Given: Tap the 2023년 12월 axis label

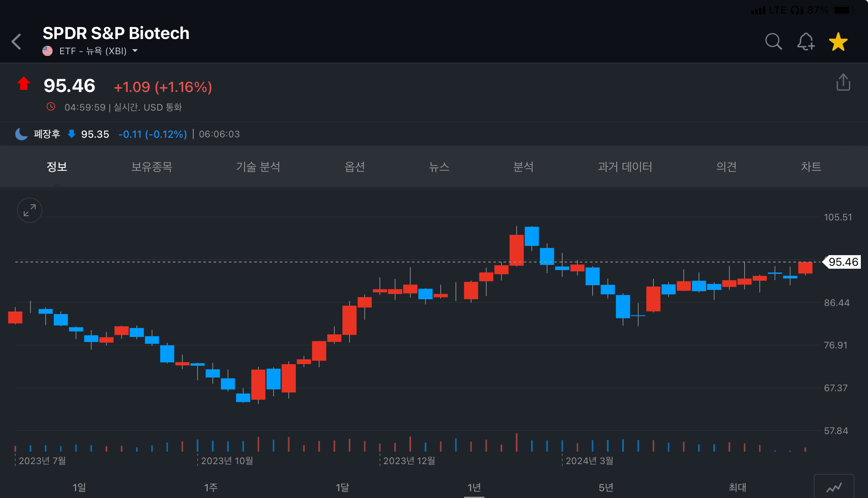Looking at the screenshot, I should tap(409, 461).
